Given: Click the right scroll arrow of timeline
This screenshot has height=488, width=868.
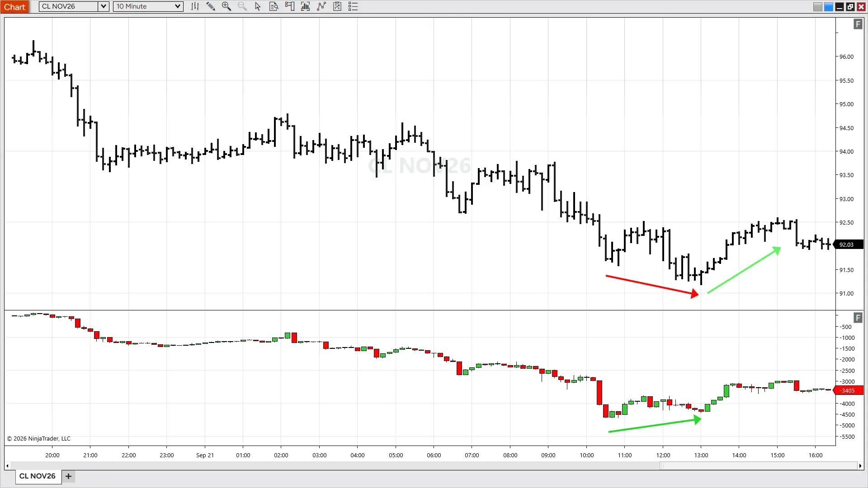Looking at the screenshot, I should pyautogui.click(x=860, y=466).
